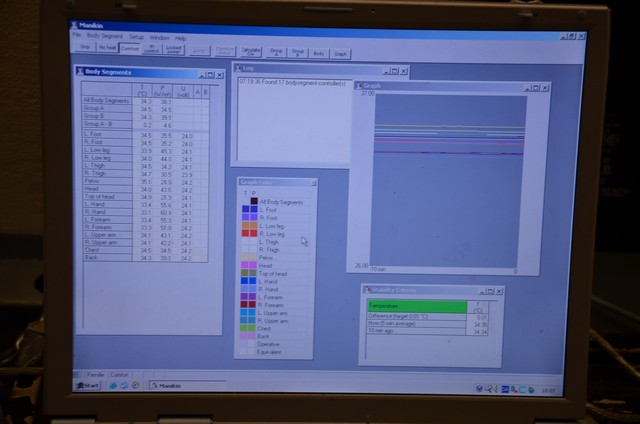Click the Group B toolbar button
Image resolution: width=640 pixels, height=424 pixels.
tap(297, 50)
